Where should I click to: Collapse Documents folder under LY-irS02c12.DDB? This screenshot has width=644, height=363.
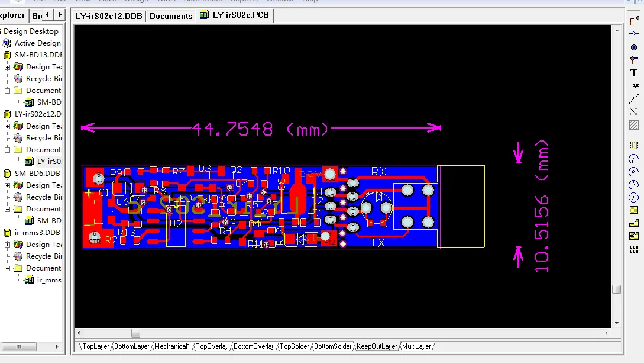click(8, 150)
